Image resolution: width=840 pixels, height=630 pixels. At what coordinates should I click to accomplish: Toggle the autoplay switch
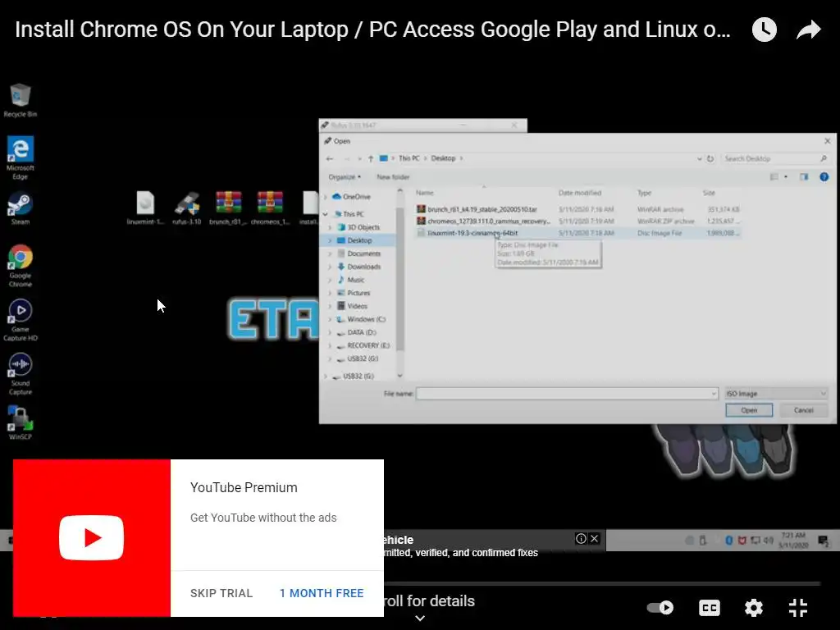tap(660, 608)
